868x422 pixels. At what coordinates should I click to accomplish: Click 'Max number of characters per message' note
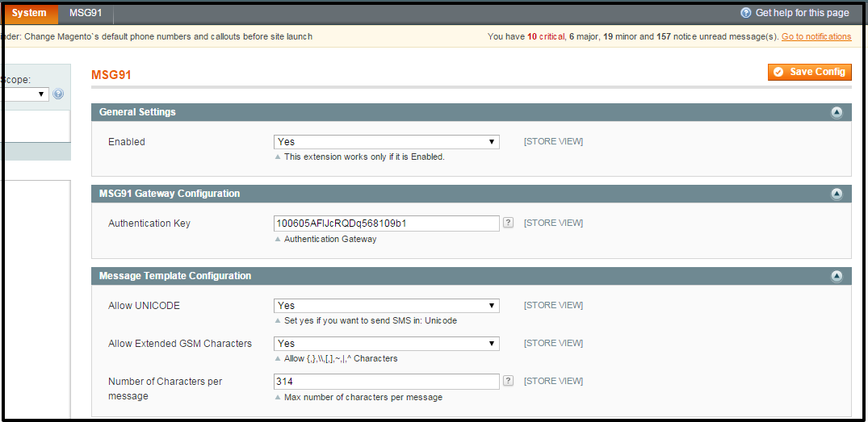click(363, 397)
